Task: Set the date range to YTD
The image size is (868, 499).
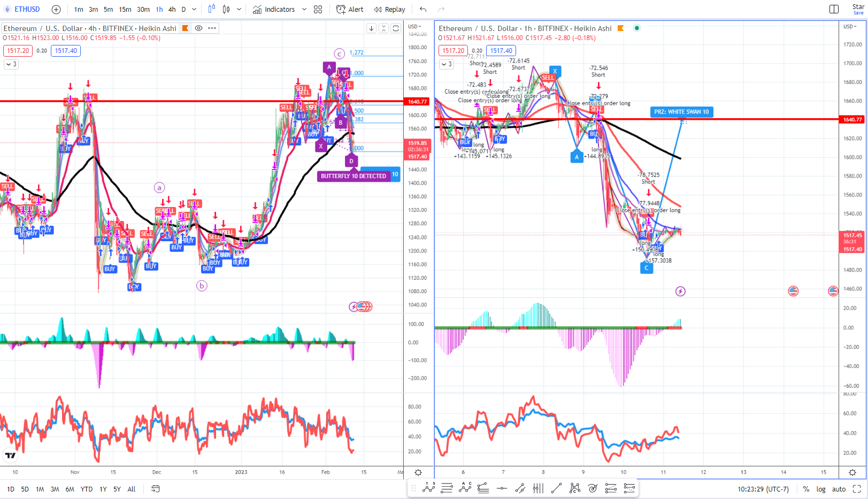Action: [87, 489]
